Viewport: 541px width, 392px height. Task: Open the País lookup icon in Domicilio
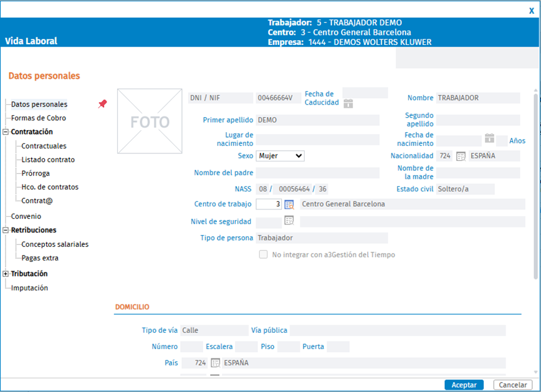coord(215,363)
